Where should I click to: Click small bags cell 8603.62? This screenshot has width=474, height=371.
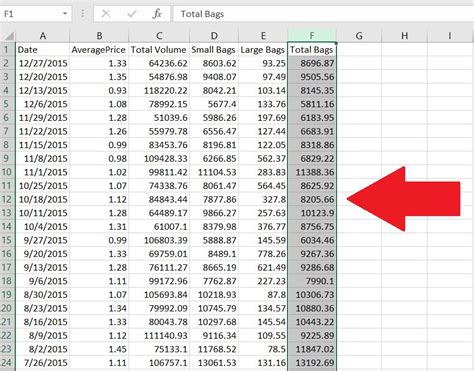tap(214, 63)
